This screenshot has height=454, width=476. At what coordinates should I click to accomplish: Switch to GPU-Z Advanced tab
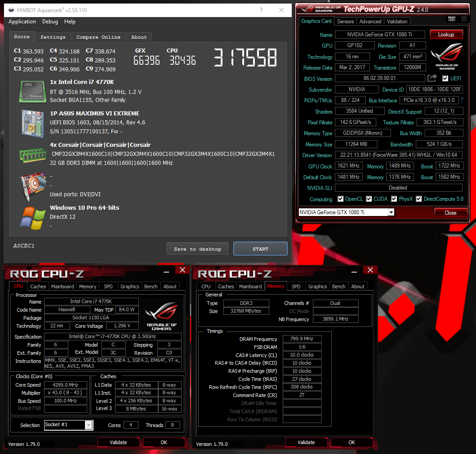coord(370,22)
